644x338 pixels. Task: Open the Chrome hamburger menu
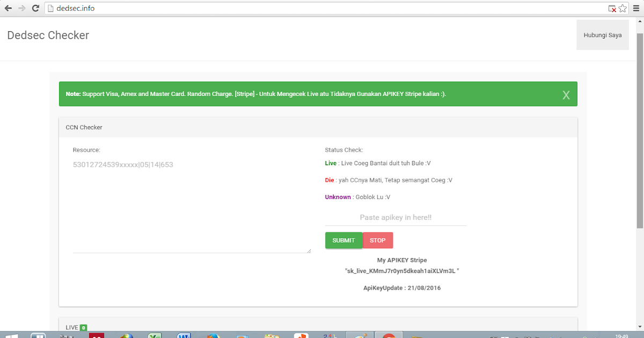pyautogui.click(x=635, y=8)
